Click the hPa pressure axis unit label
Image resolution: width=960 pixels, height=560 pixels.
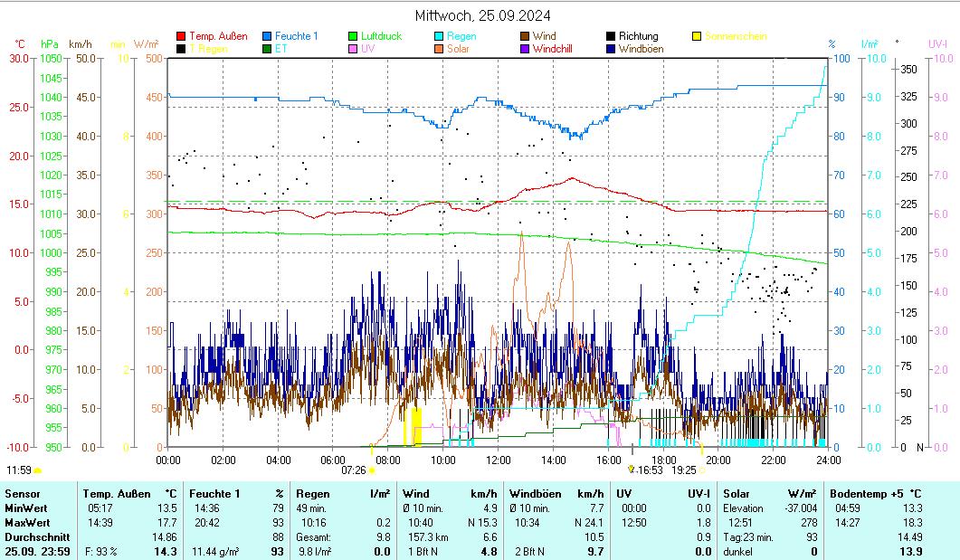pos(49,43)
